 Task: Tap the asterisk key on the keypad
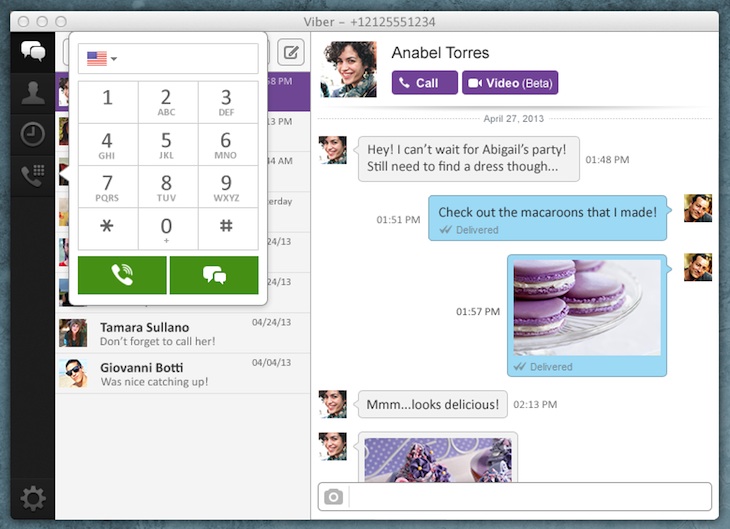click(108, 229)
